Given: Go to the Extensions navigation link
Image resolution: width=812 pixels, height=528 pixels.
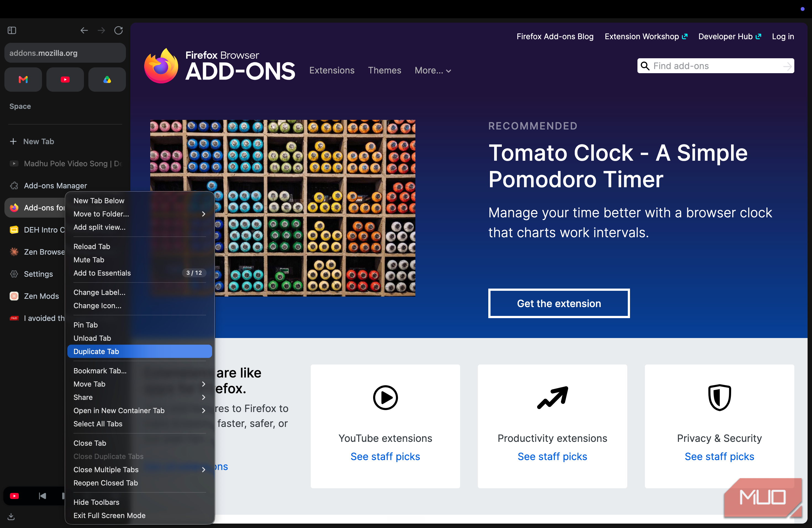Looking at the screenshot, I should (332, 71).
